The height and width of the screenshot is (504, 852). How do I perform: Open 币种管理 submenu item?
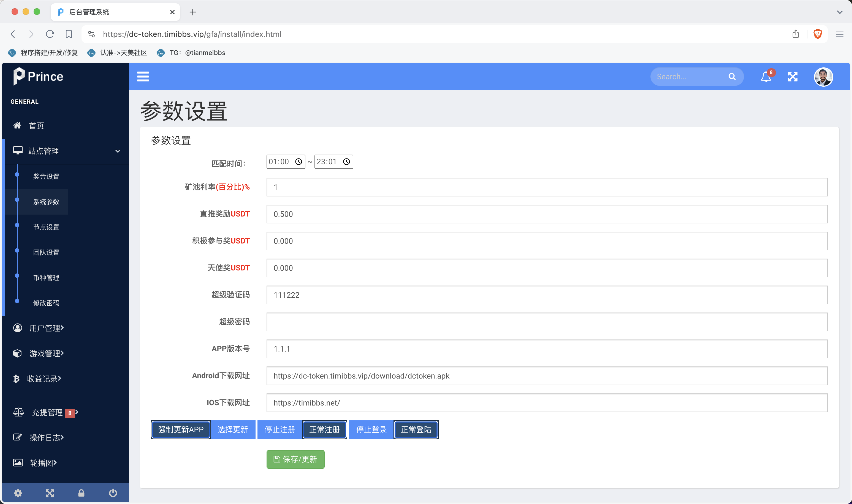click(46, 278)
